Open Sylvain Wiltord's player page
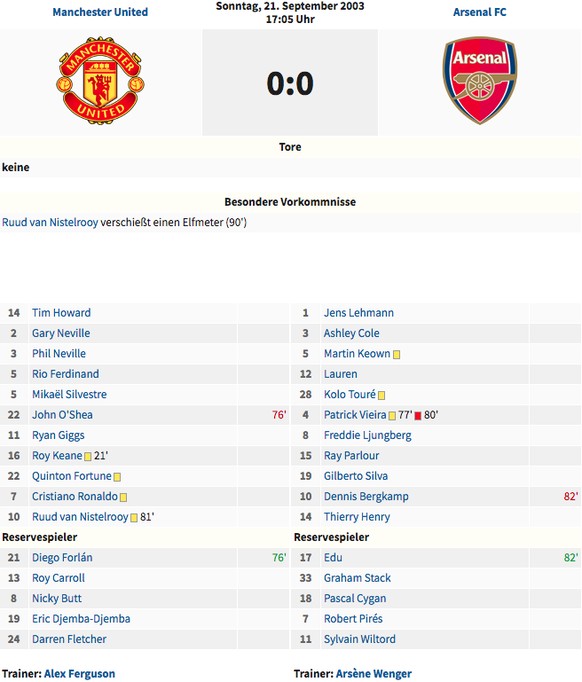This screenshot has width=582, height=682. click(359, 639)
